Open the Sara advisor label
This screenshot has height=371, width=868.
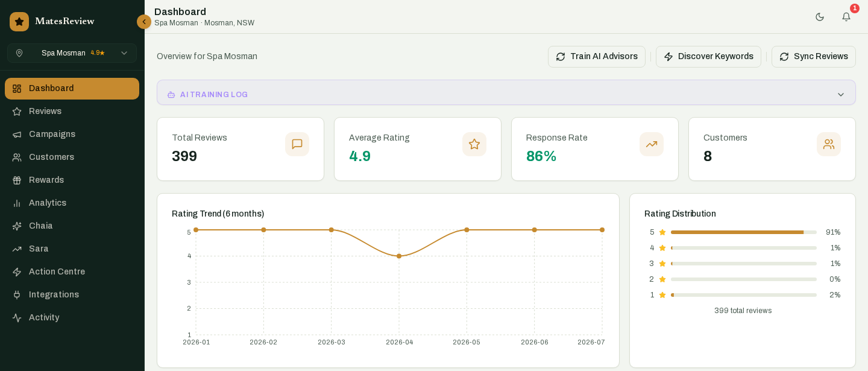pos(39,249)
